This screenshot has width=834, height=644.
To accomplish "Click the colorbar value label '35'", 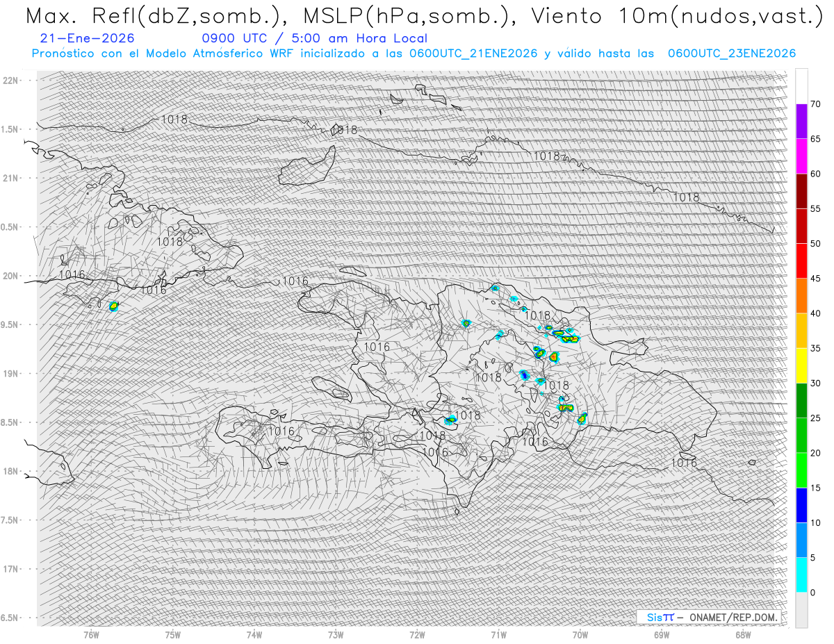I will 815,348.
